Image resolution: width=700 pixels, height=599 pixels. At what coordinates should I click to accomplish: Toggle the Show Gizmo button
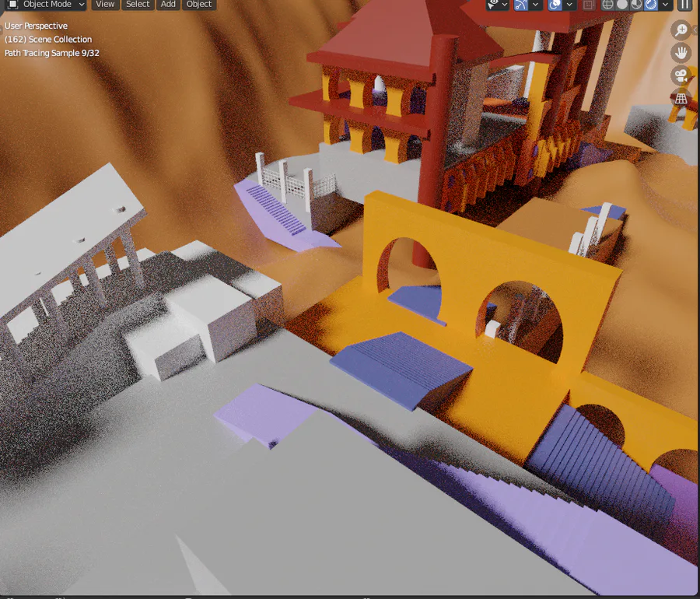(520, 5)
